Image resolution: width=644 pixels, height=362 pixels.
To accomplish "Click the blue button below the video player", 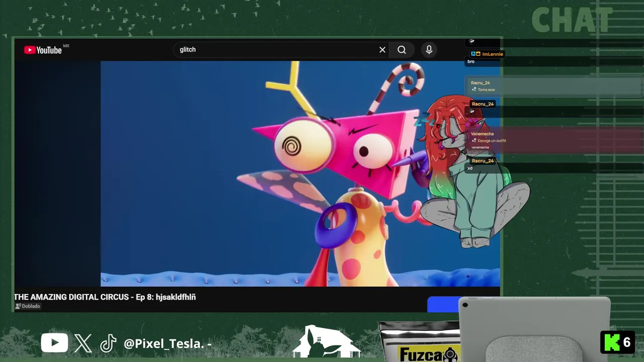I will 443,305.
